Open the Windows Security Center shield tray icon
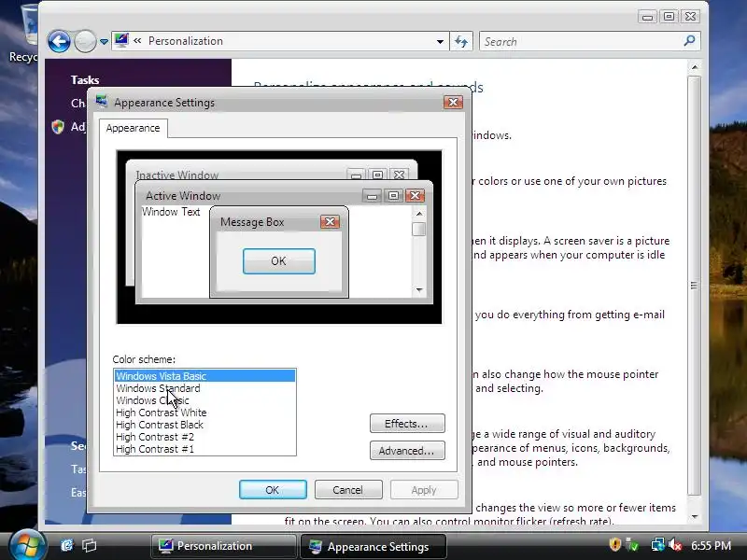747x560 pixels. click(615, 545)
